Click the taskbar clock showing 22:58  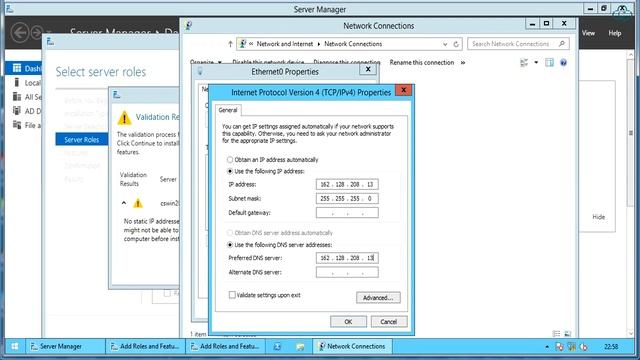[x=611, y=347]
